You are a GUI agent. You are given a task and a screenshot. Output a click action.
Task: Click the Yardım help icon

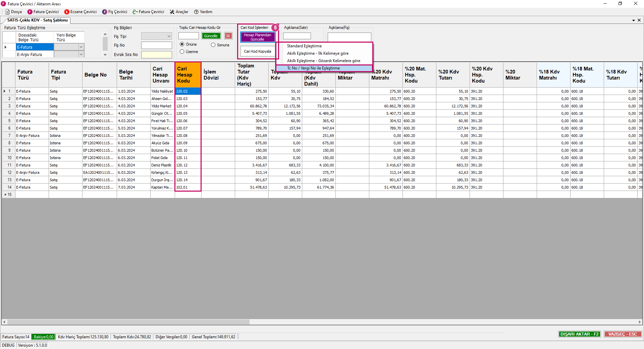point(196,12)
